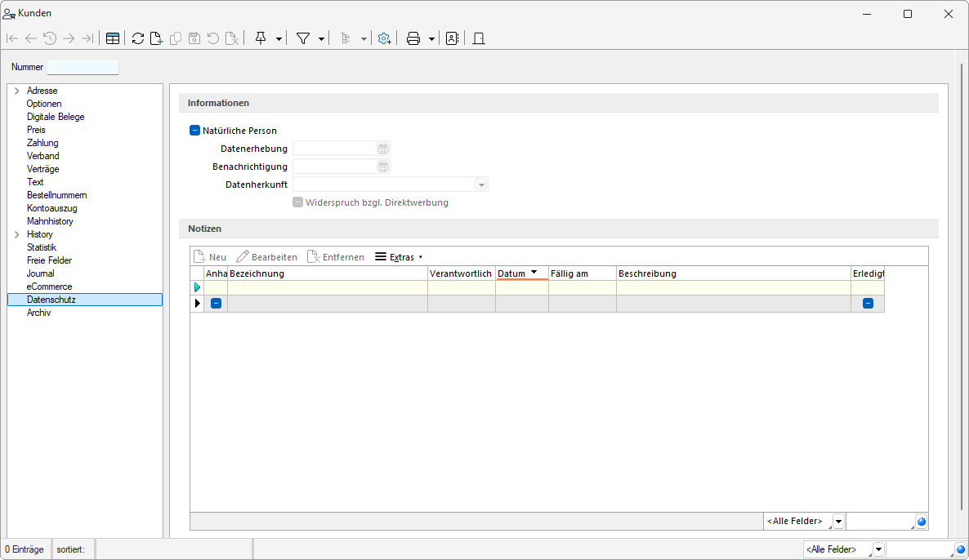Save the record disk icon

pos(194,38)
